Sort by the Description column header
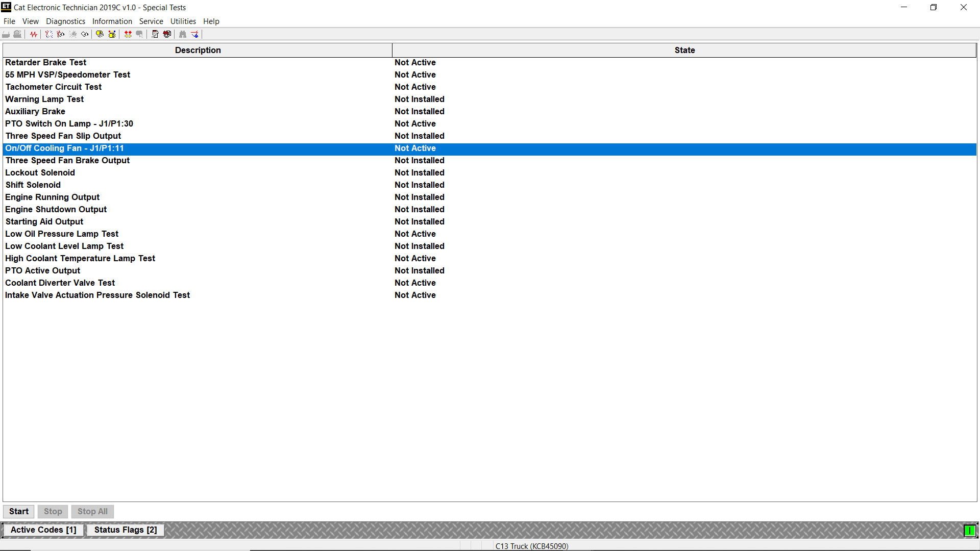 tap(198, 50)
